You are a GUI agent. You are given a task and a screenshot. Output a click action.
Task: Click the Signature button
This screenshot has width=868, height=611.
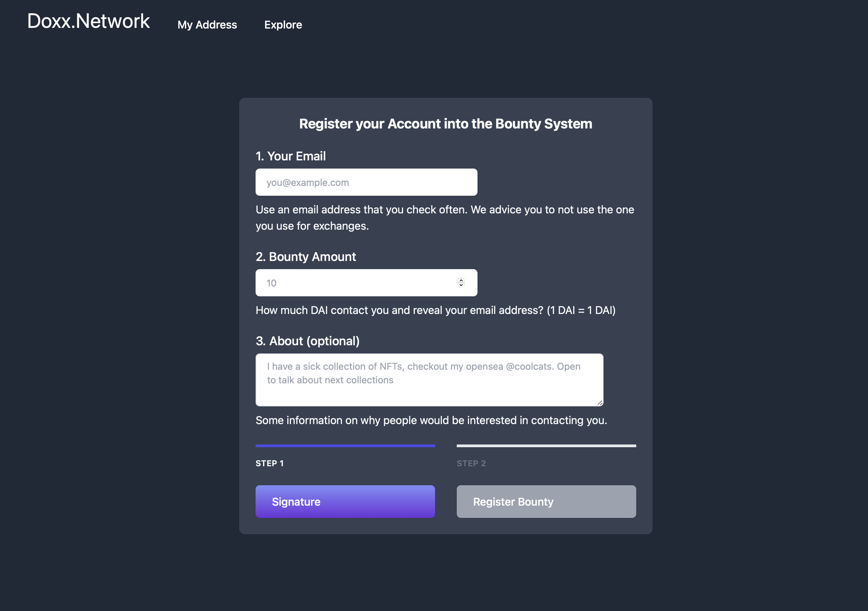click(345, 502)
